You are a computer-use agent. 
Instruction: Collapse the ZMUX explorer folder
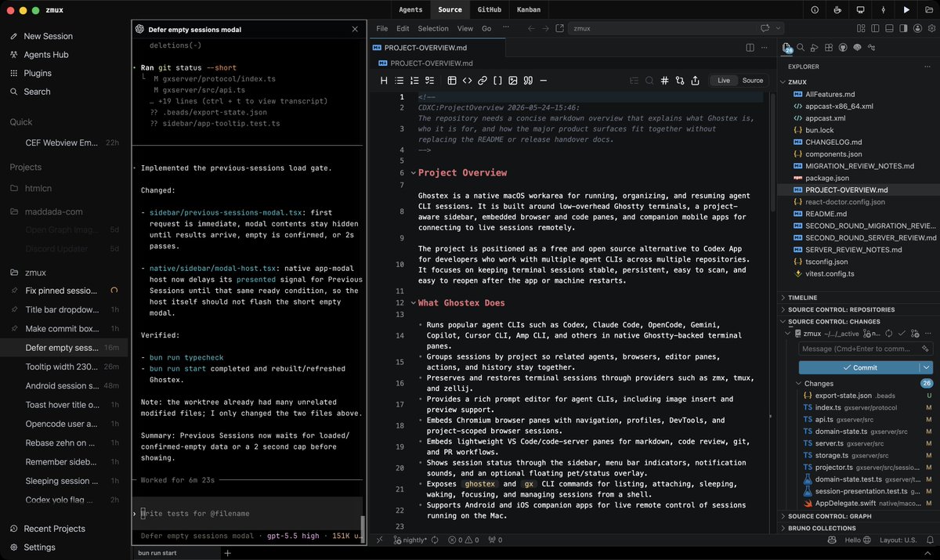point(783,81)
